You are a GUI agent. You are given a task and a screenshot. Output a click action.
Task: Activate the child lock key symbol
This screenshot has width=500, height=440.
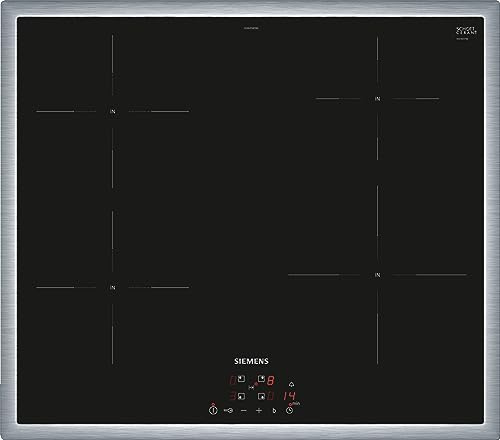[228, 411]
